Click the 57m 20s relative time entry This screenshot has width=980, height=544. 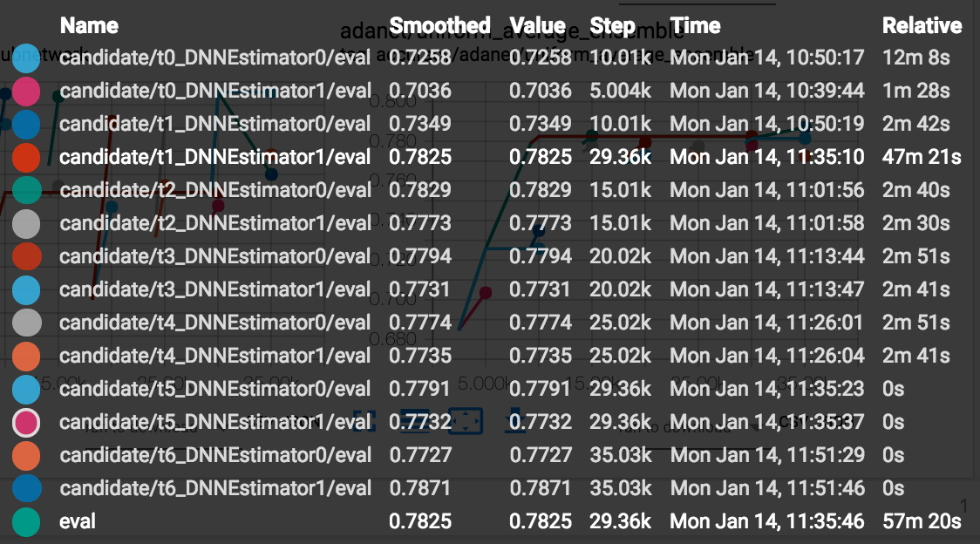(x=922, y=521)
